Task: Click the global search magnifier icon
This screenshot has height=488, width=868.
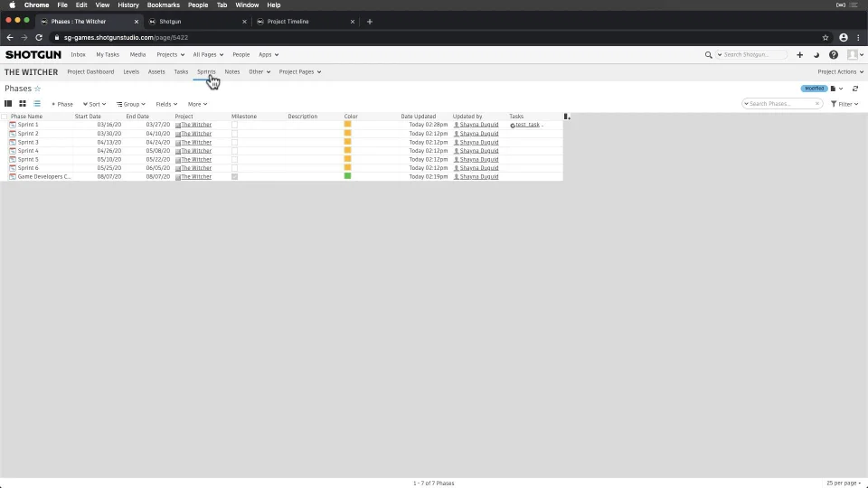Action: 708,55
